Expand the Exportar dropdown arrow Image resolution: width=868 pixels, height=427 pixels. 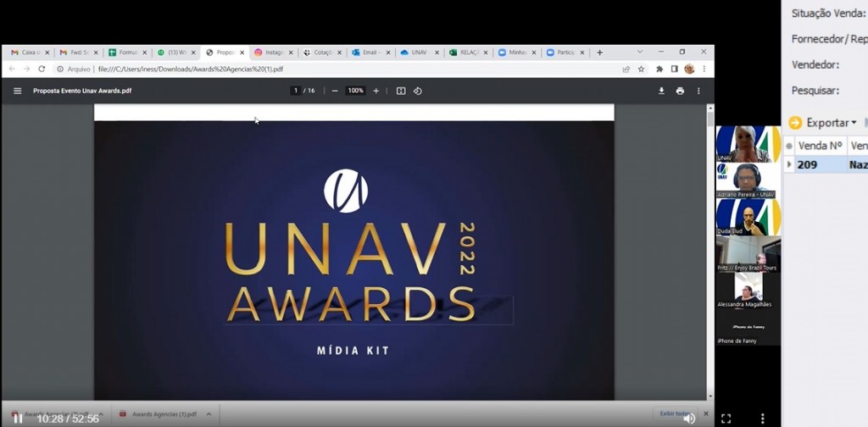[x=854, y=123]
